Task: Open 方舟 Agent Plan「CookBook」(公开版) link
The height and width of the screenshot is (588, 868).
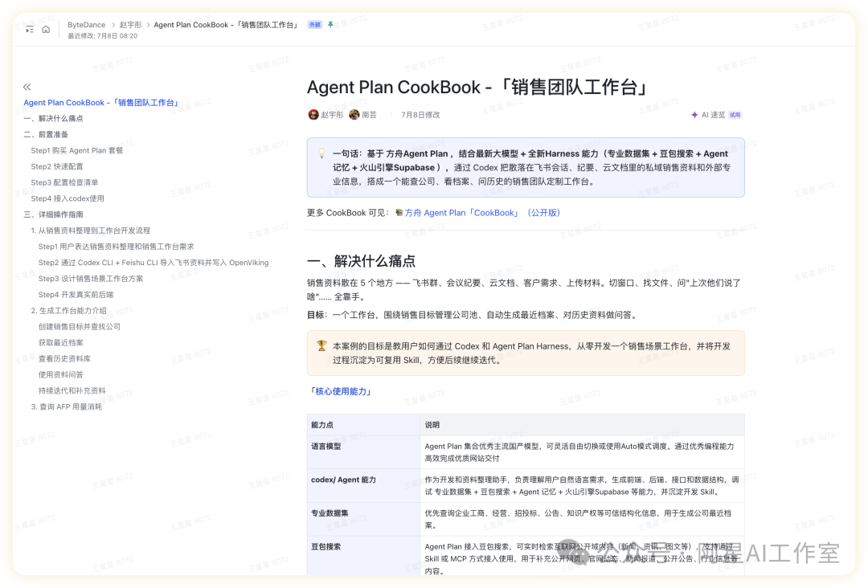Action: coord(482,212)
